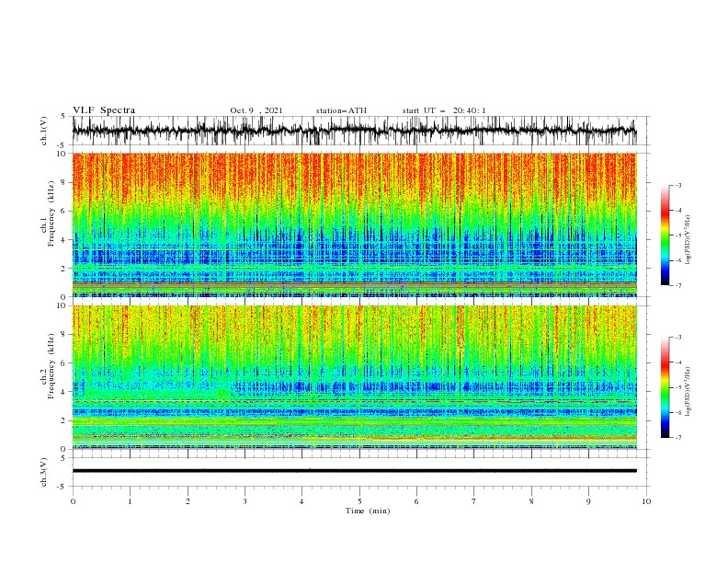
Task: Click the "station=ATH" header text
Action: click(341, 110)
